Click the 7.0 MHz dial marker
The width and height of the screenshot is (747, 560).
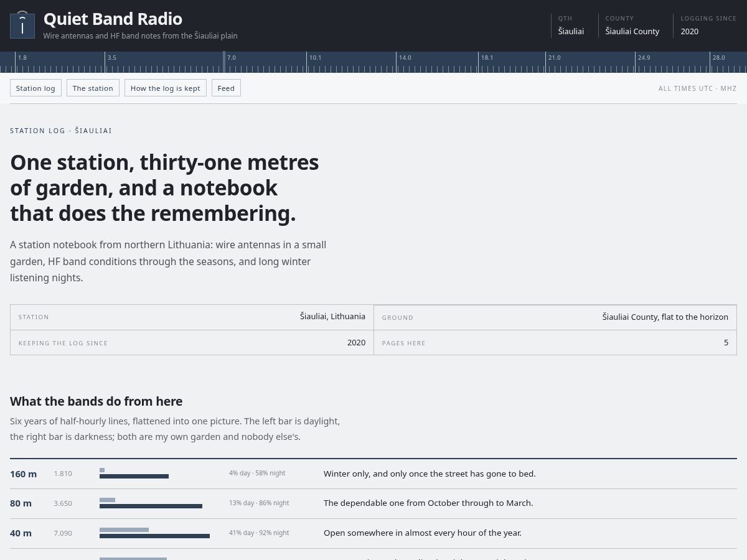(x=232, y=57)
